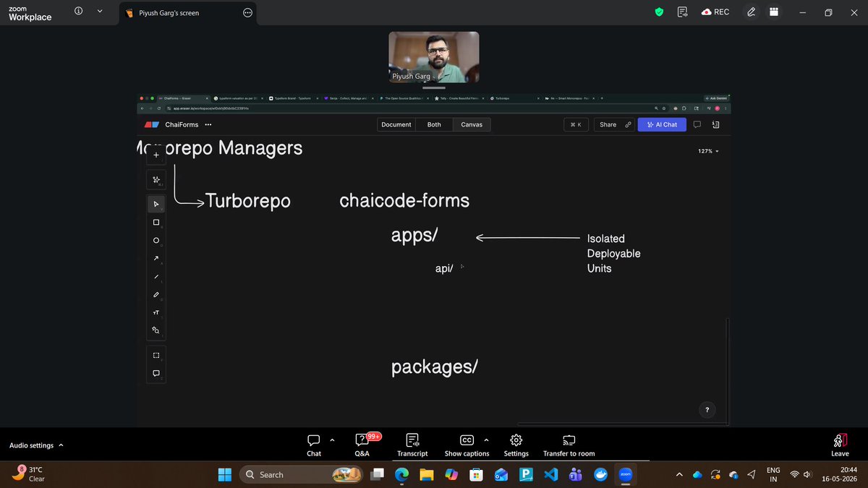
Task: Select the rectangle shape tool
Action: click(x=156, y=223)
